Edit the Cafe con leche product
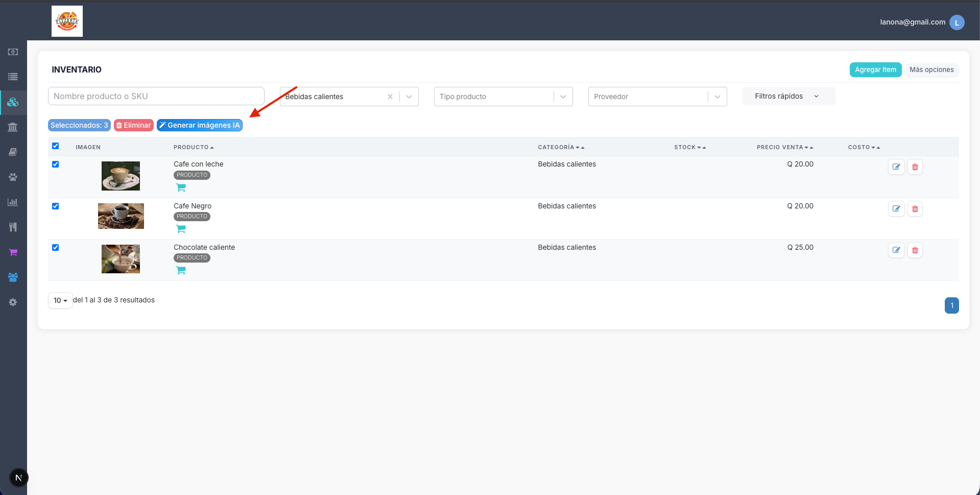Screen dimensions: 980x495 click(896, 167)
